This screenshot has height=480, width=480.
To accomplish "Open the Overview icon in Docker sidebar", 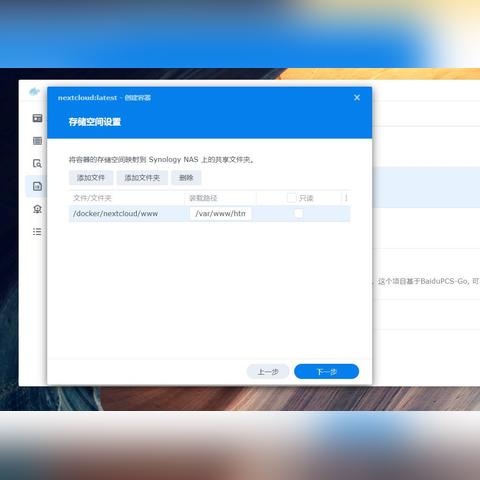I will tap(37, 118).
